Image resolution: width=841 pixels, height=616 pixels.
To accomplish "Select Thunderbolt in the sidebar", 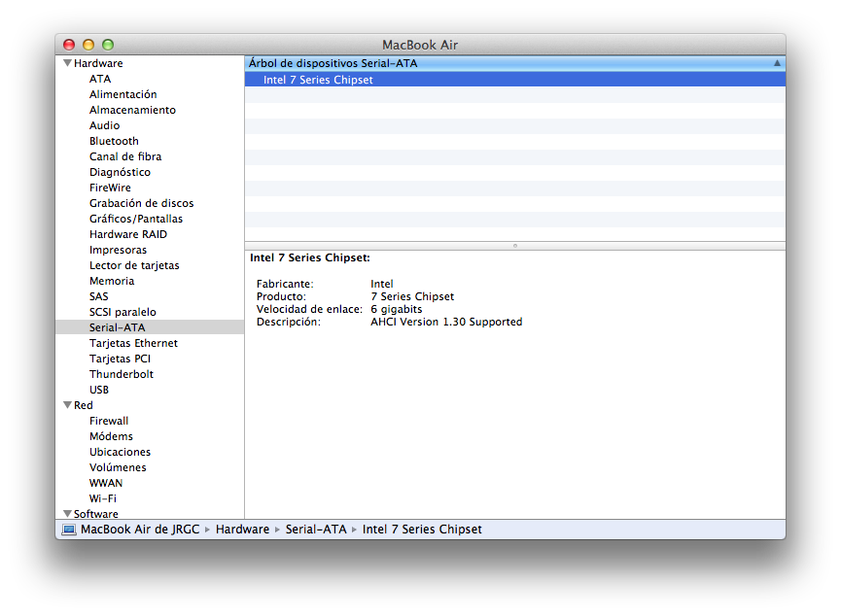I will click(x=122, y=374).
